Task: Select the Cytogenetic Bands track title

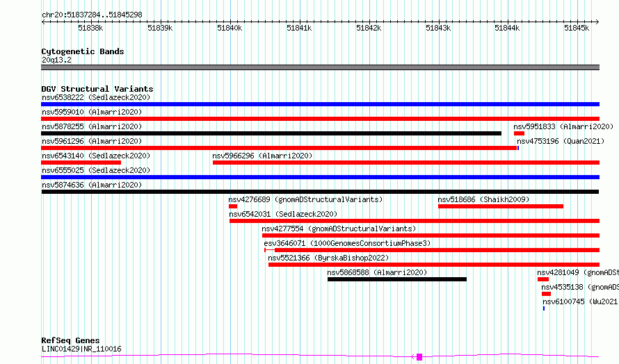Action: 83,51
